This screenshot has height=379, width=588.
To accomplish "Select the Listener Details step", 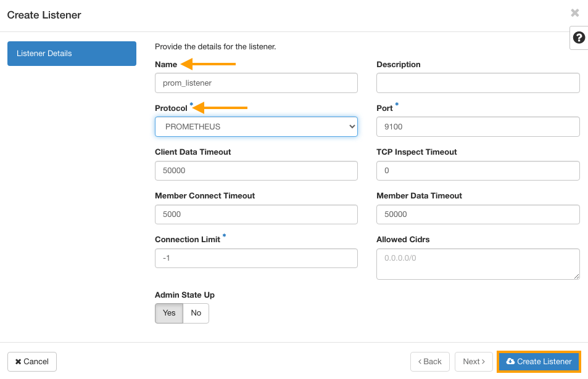I will 71,54.
